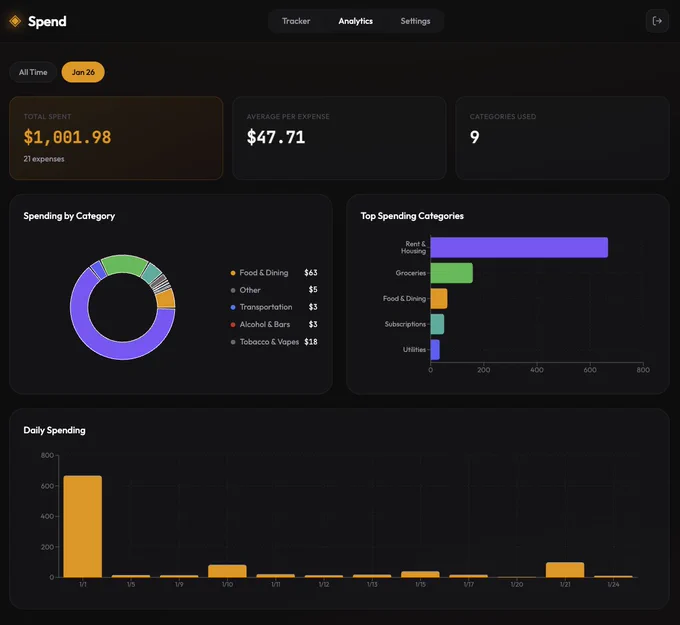Open the Tracker tab
This screenshot has height=625, width=680.
pyautogui.click(x=296, y=21)
